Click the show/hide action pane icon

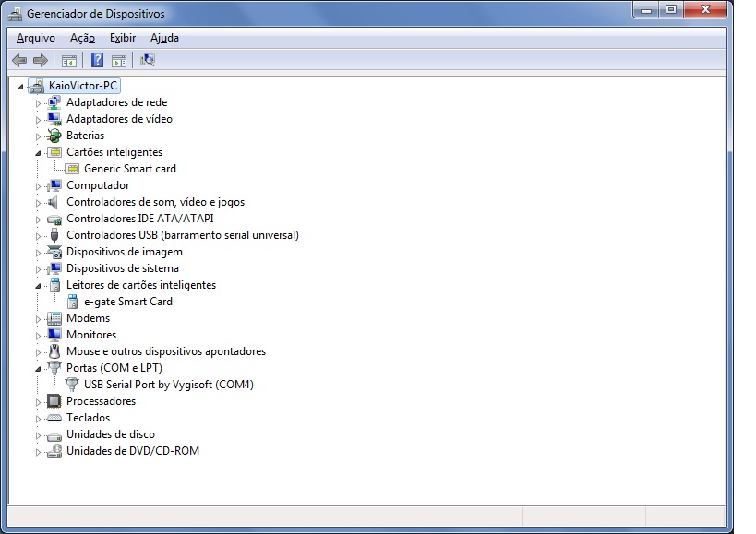point(118,61)
